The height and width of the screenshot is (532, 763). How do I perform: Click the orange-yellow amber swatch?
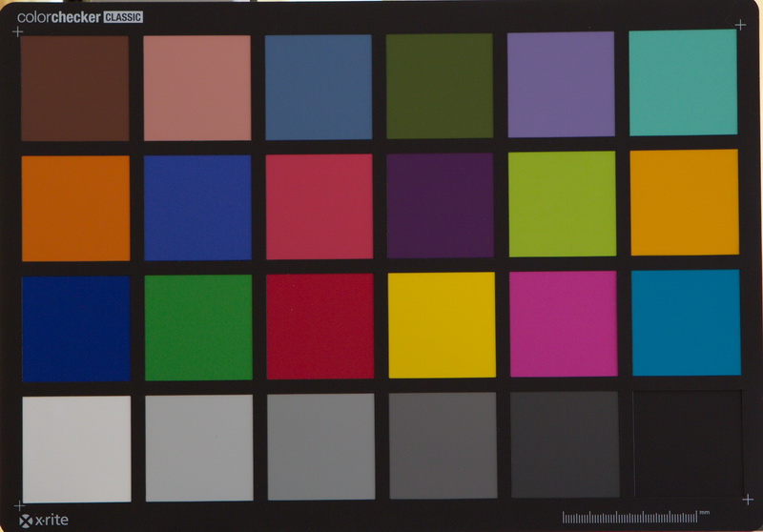685,202
